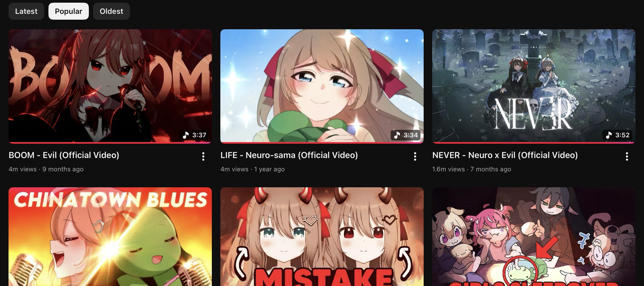Screen dimensions: 644x286
Task: Open the MISTAKE video thumbnail
Action: click(x=322, y=237)
